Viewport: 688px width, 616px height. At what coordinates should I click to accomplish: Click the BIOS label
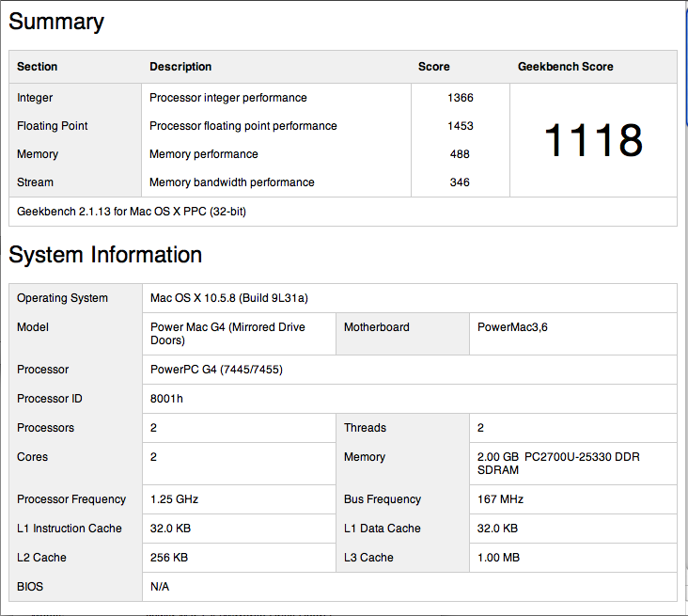30,587
